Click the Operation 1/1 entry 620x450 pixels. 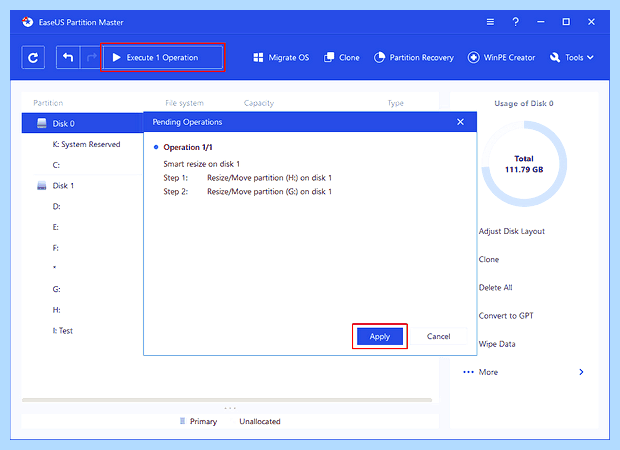click(x=188, y=147)
